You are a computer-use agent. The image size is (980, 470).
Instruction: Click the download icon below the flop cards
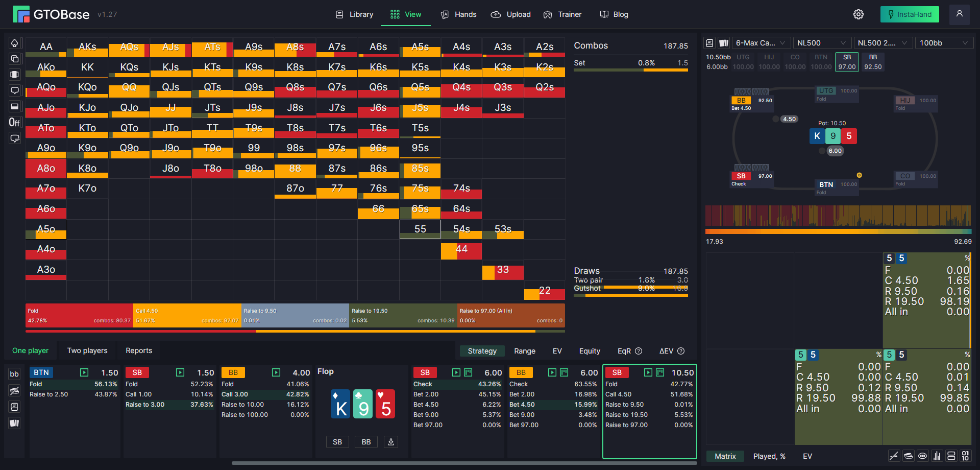[x=391, y=442]
